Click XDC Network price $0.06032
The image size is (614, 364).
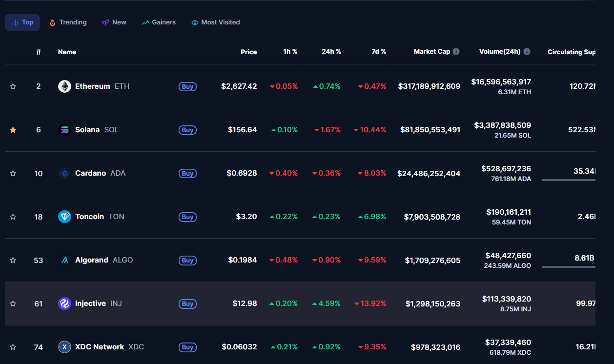[x=239, y=347]
